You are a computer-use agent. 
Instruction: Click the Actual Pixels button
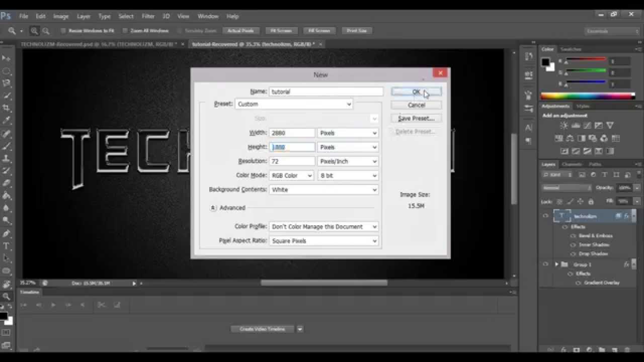240,31
